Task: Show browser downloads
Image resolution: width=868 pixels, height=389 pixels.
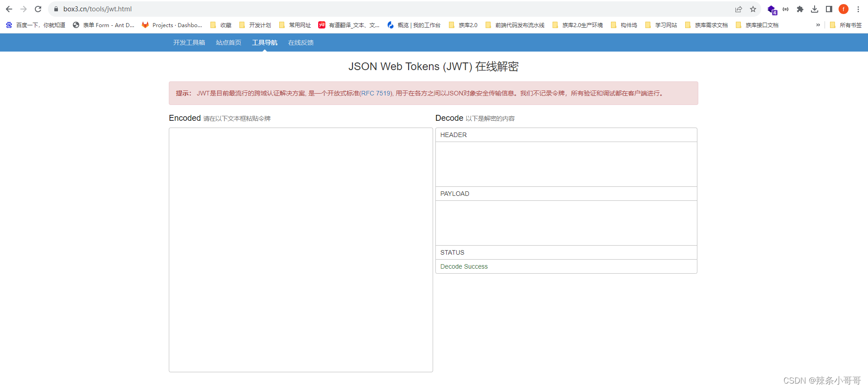Action: [x=815, y=9]
